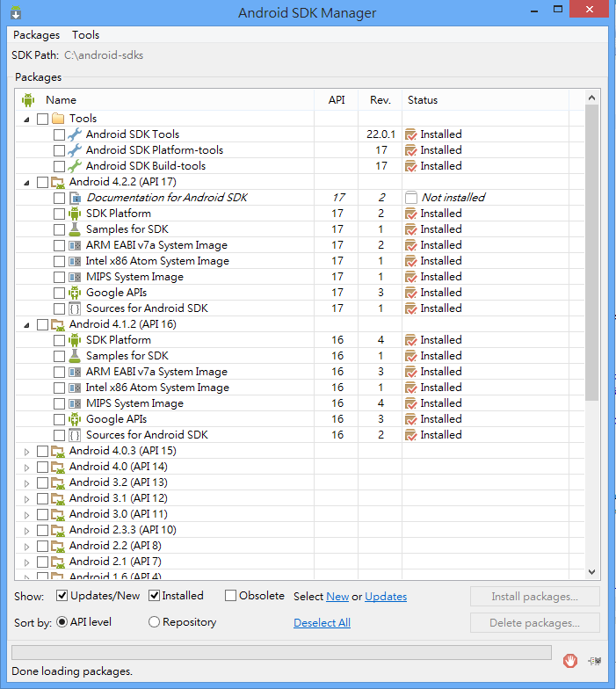Click the Delete packages... button
616x689 pixels.
point(534,622)
